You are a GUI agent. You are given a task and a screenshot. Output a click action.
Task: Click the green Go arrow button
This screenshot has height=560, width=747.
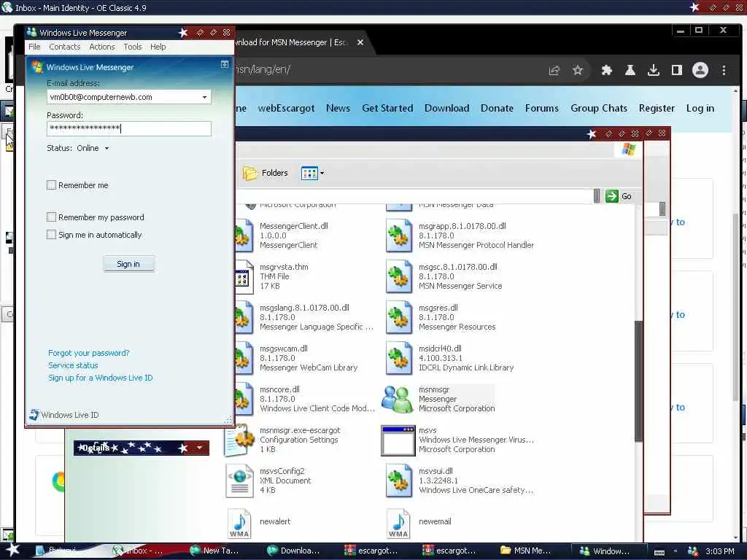[612, 196]
